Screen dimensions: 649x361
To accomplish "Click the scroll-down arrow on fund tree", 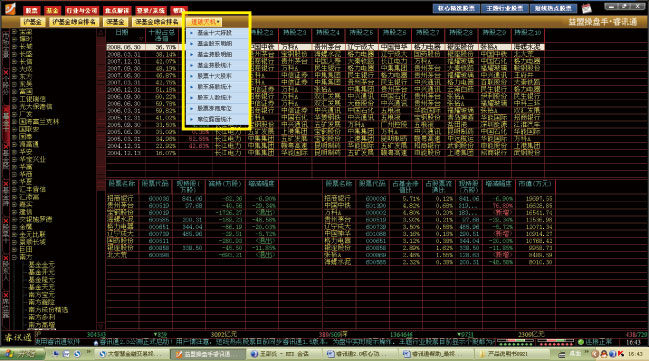I will (101, 326).
